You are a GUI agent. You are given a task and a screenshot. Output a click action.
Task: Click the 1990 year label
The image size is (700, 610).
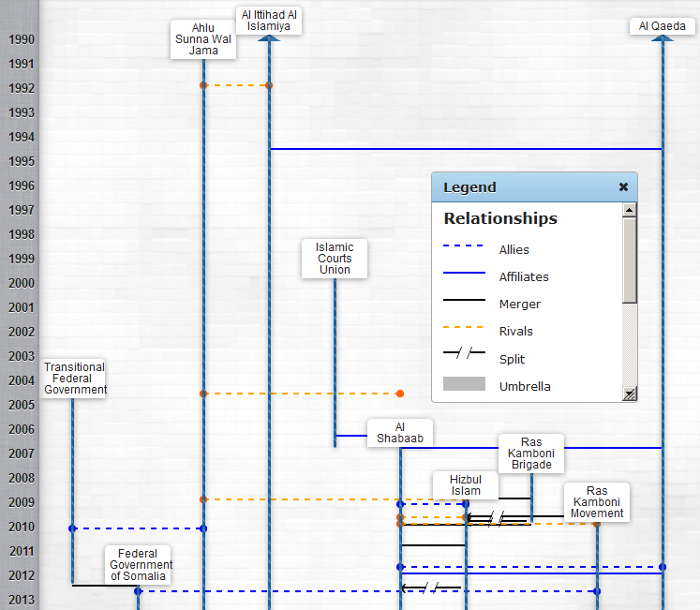coord(22,39)
